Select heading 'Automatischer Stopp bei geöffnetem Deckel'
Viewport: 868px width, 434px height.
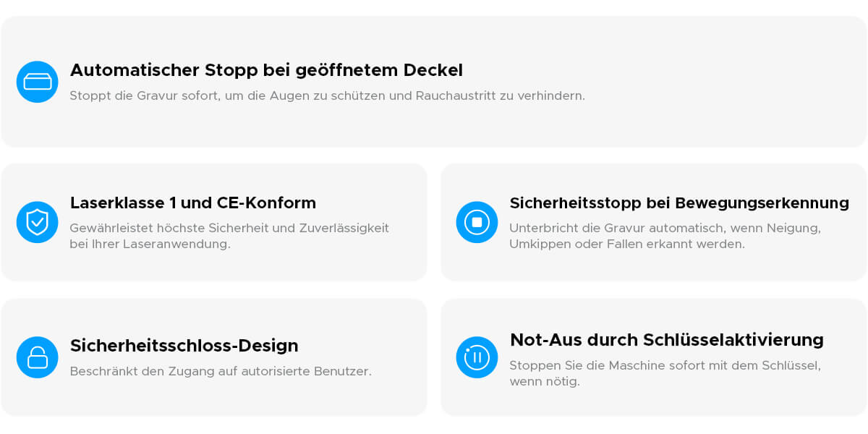266,70
